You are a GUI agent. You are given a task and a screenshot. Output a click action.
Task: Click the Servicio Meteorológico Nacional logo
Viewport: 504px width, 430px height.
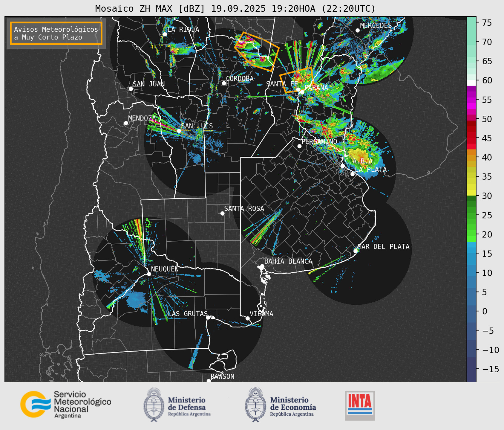pyautogui.click(x=65, y=404)
